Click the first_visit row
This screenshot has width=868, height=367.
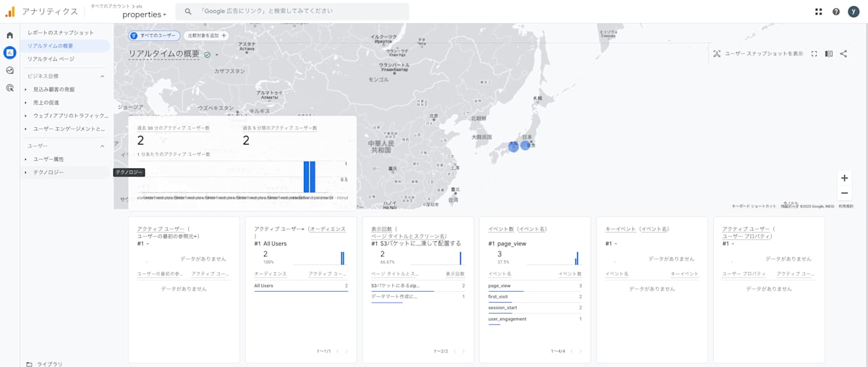tap(535, 297)
